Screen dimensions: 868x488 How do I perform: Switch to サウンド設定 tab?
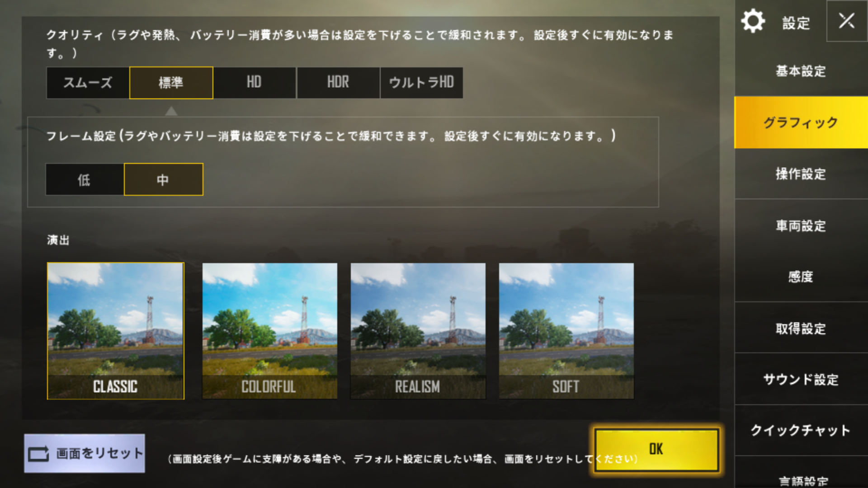coord(801,379)
